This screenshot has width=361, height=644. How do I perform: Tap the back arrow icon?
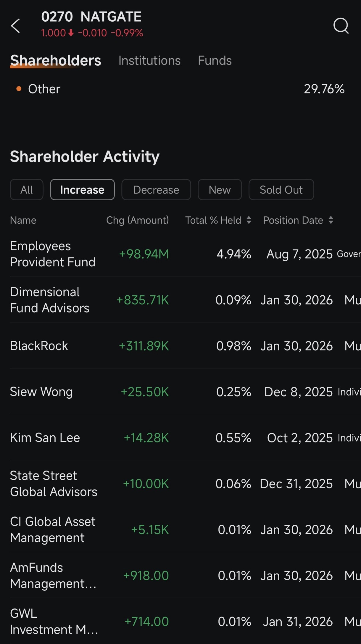(15, 26)
